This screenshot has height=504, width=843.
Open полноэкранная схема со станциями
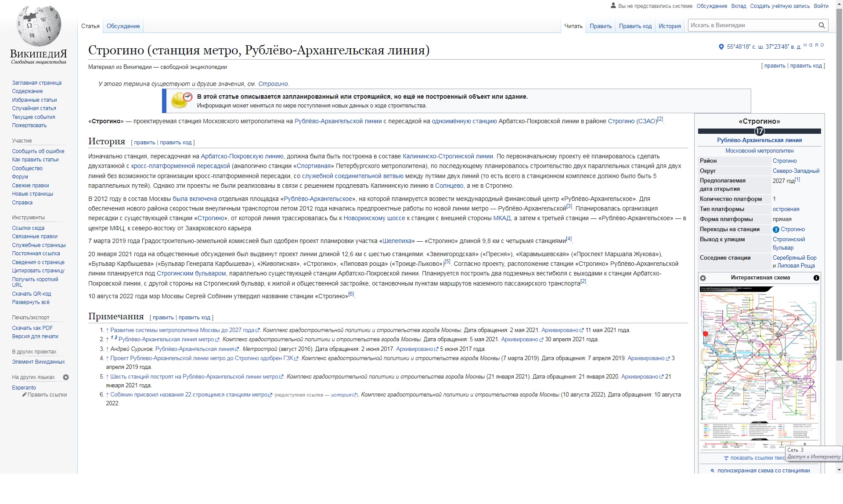764,471
